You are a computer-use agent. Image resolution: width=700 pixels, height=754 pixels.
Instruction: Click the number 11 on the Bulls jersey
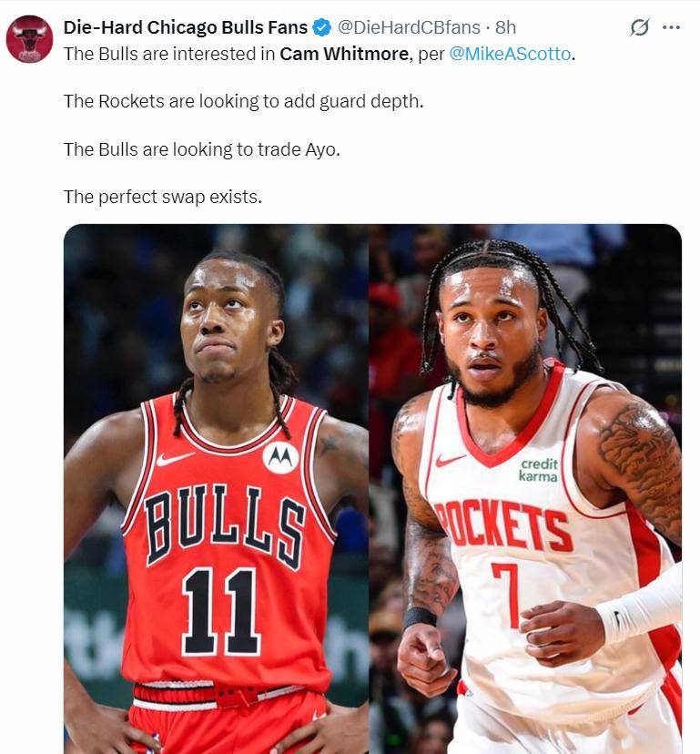click(221, 611)
